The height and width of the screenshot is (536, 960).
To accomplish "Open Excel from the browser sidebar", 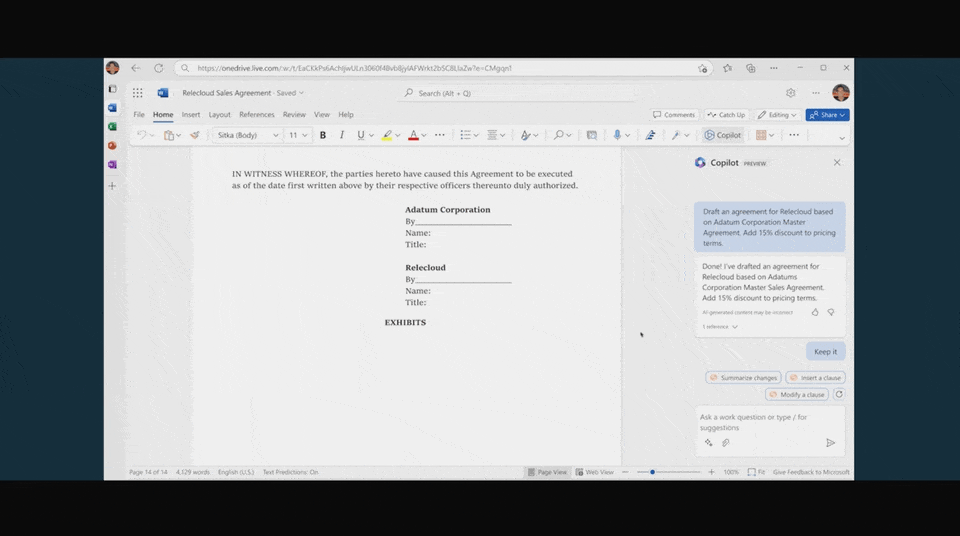I will coord(113,127).
